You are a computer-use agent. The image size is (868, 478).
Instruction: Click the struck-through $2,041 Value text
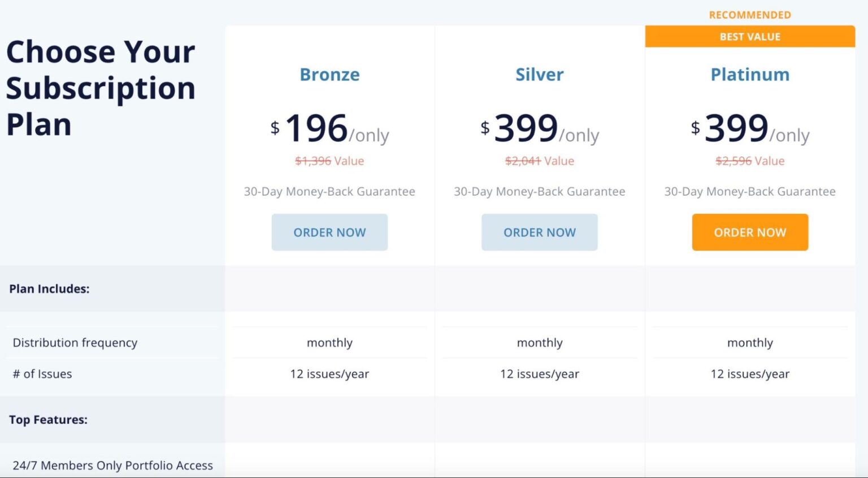coord(540,161)
